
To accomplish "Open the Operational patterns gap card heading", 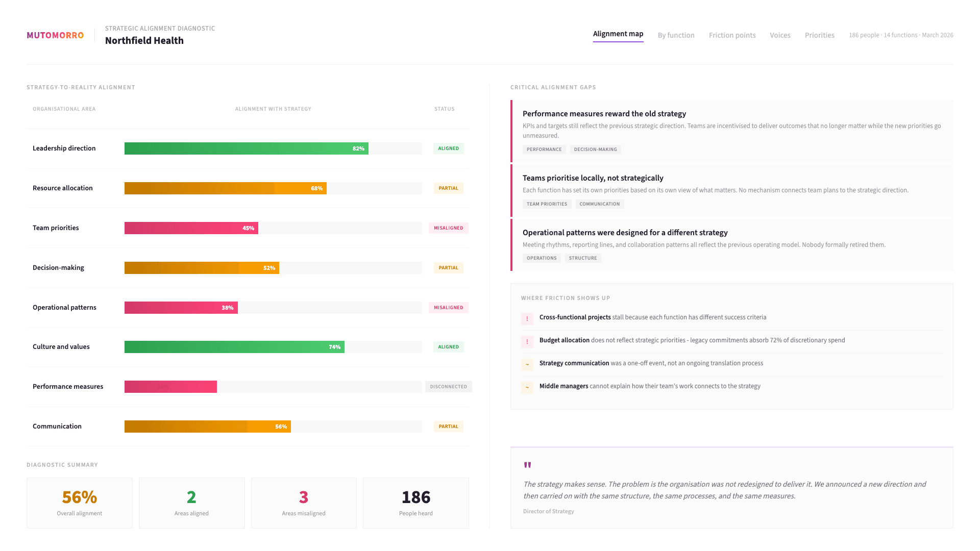I will coord(625,233).
